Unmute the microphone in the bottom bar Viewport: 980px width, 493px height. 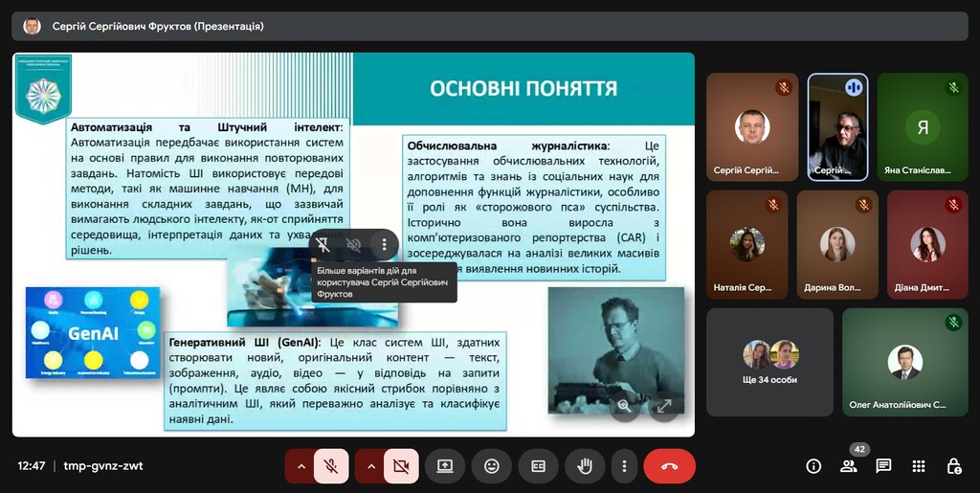331,466
